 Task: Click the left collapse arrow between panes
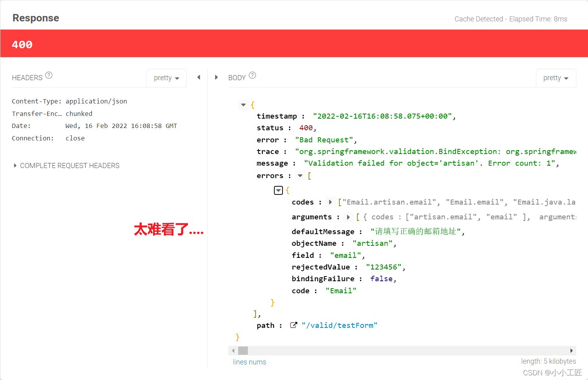(199, 77)
